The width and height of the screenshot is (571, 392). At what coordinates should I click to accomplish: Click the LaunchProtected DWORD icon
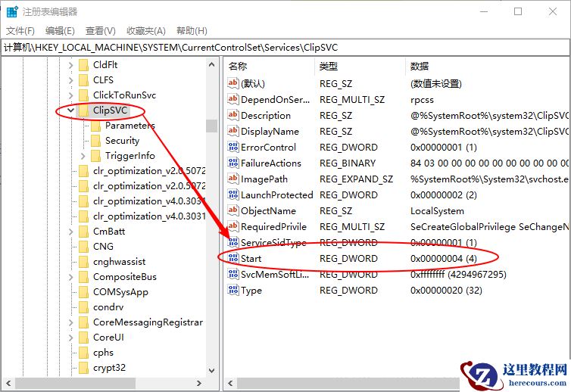pos(233,194)
